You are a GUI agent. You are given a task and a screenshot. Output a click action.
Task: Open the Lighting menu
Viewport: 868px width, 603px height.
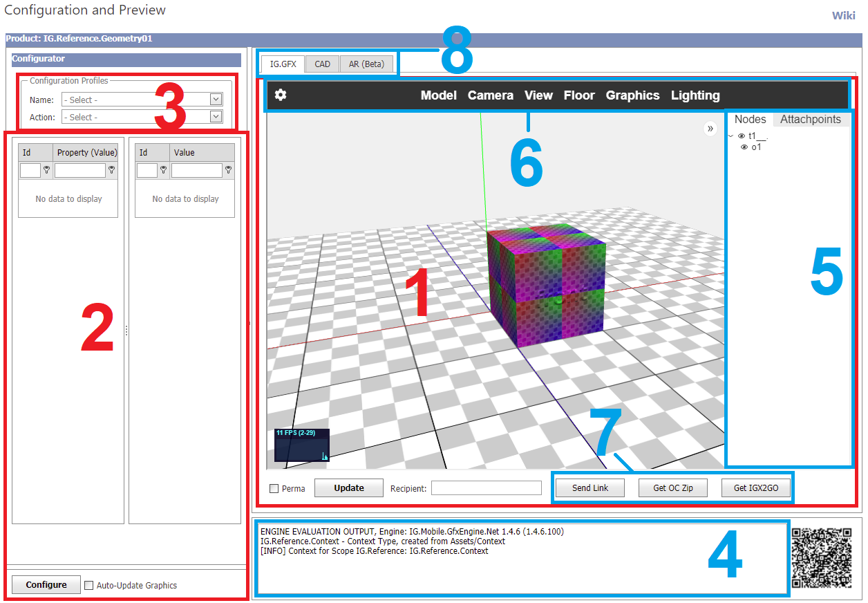[x=695, y=95]
